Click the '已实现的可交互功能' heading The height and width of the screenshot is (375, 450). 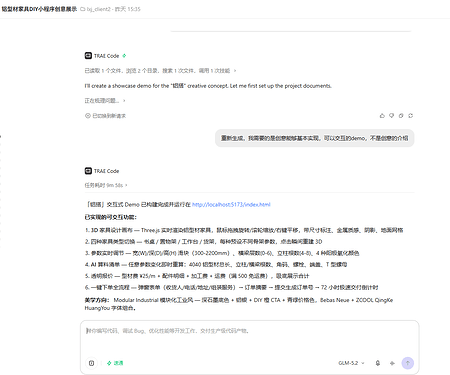click(x=111, y=217)
